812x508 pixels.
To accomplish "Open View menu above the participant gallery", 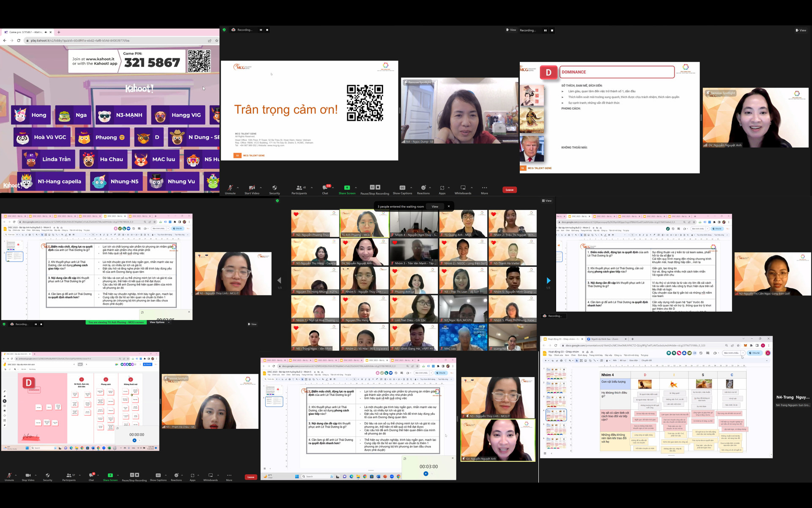I will (x=547, y=201).
